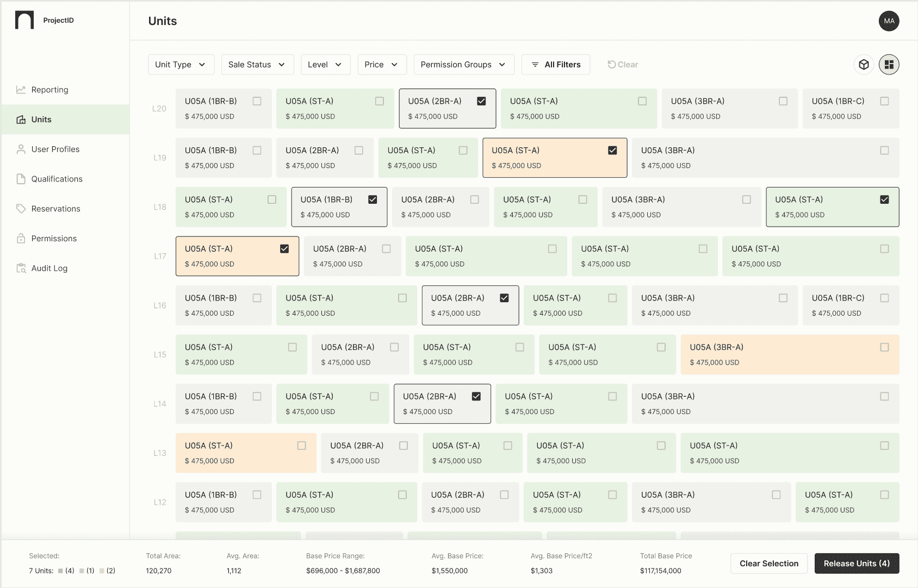Check the L15 U05A (3BR-A) unit checkbox
The height and width of the screenshot is (588, 918).
pyautogui.click(x=884, y=347)
